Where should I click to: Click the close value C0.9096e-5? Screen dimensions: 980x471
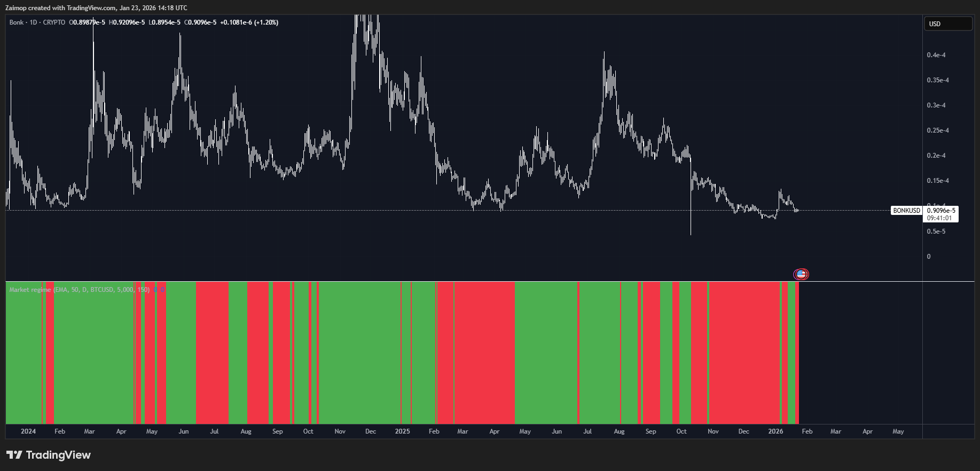[200, 22]
